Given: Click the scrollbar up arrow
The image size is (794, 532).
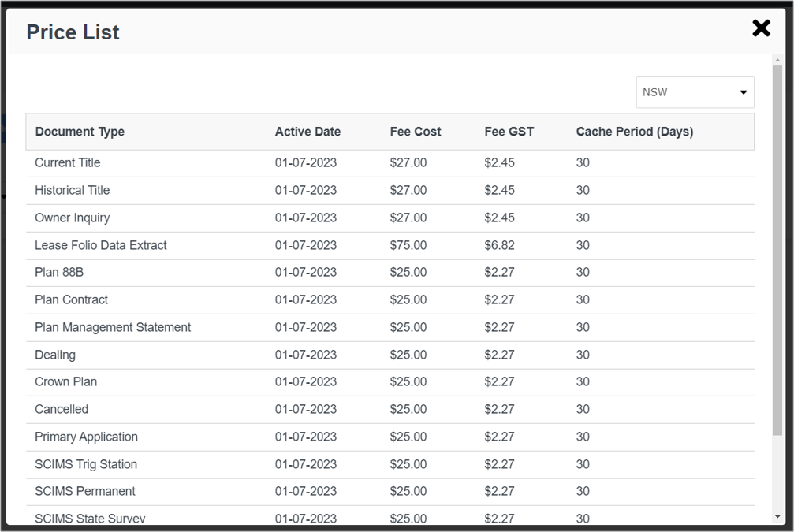Looking at the screenshot, I should (x=777, y=60).
